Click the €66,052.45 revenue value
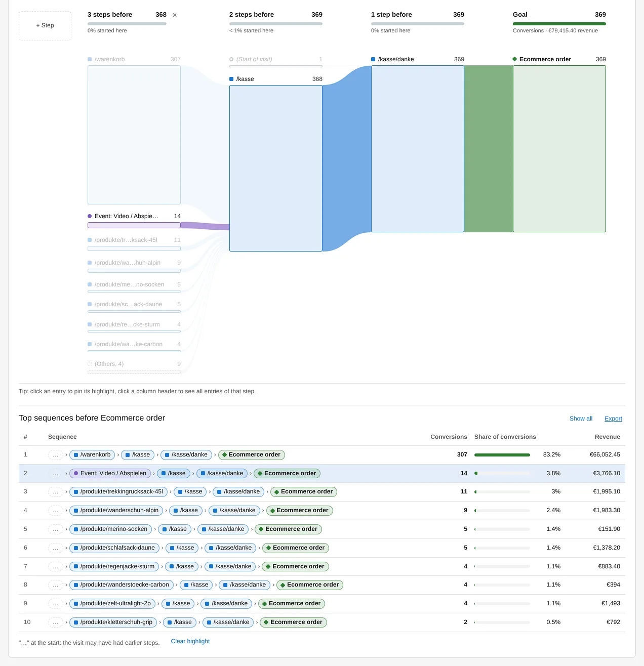The height and width of the screenshot is (666, 644). (x=605, y=455)
